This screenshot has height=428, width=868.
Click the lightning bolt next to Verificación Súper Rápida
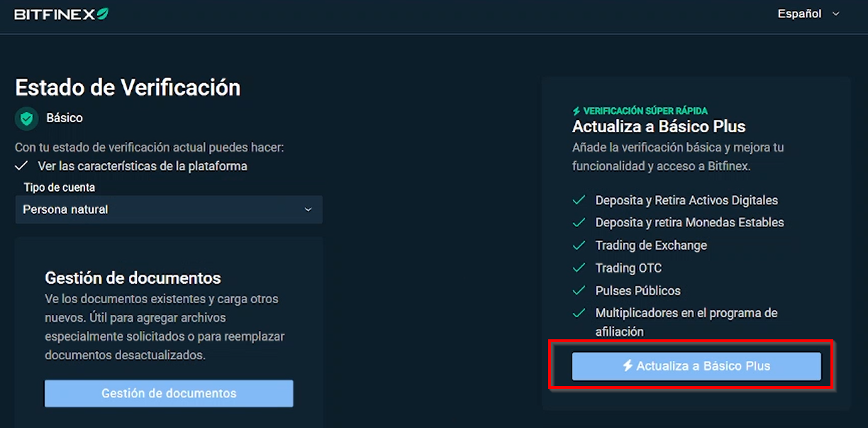click(x=577, y=111)
